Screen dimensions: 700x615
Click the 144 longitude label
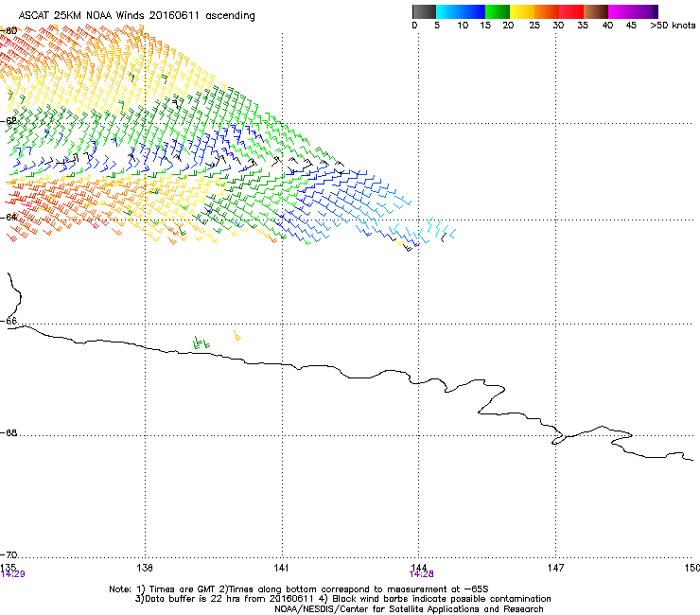coord(418,568)
